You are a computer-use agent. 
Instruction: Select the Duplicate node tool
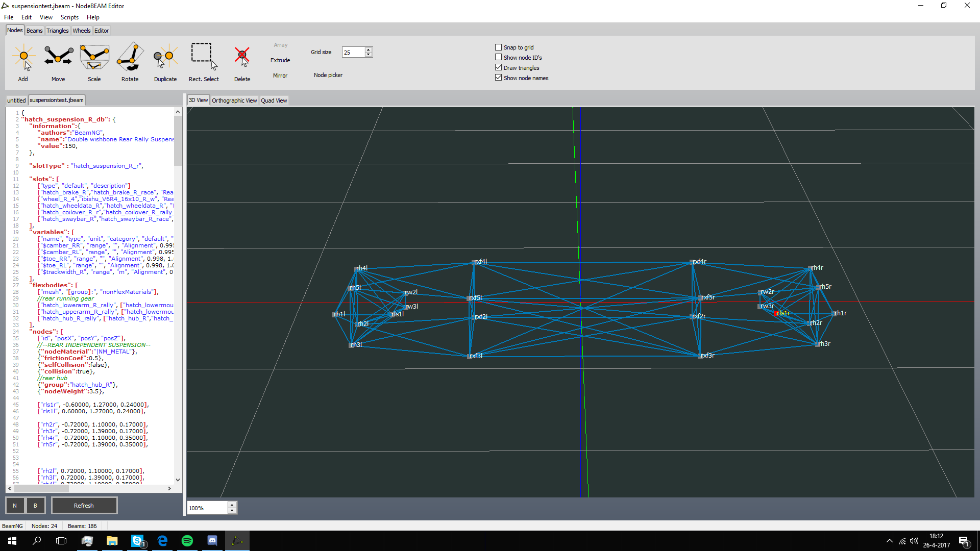tap(165, 62)
